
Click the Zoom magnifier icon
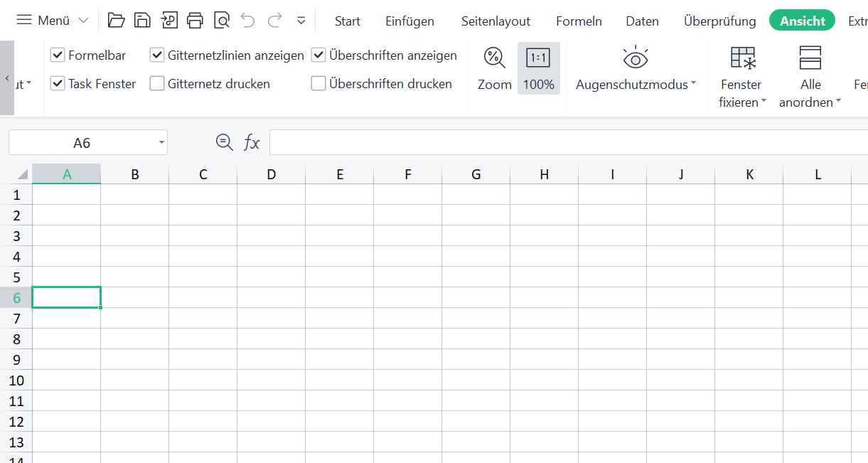(x=494, y=58)
